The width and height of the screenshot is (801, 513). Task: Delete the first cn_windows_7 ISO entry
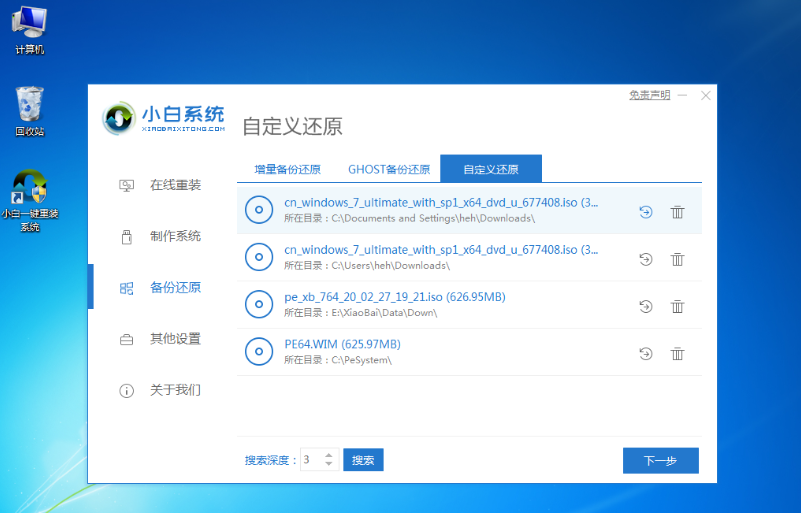tap(677, 211)
